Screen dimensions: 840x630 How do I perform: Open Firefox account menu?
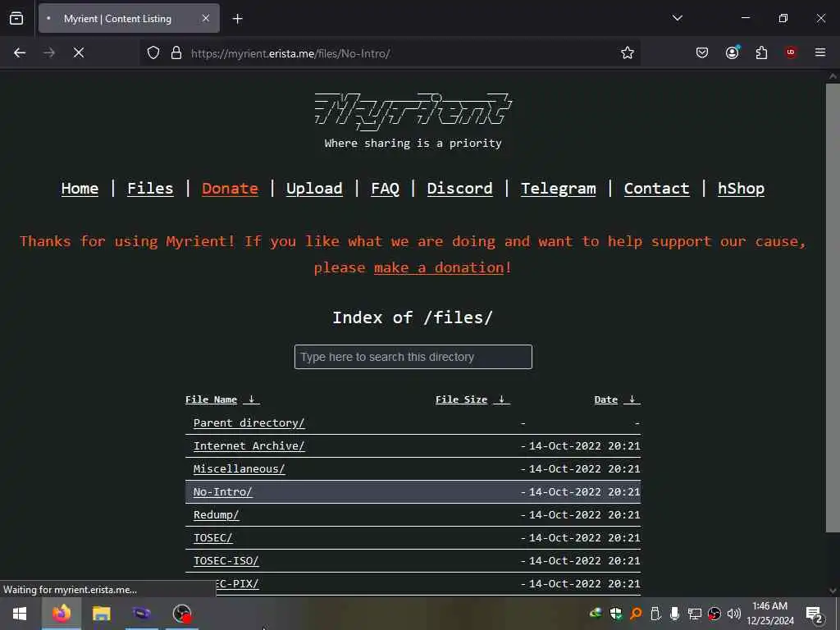coord(733,52)
